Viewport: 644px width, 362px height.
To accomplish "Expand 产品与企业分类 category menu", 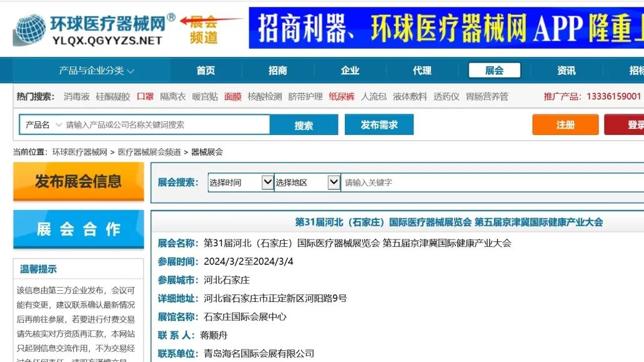I will (96, 71).
